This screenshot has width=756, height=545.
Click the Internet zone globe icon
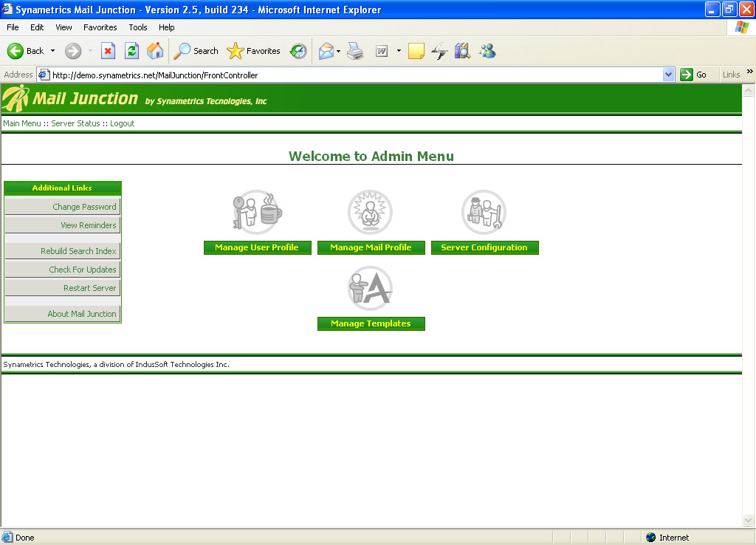[x=651, y=538]
